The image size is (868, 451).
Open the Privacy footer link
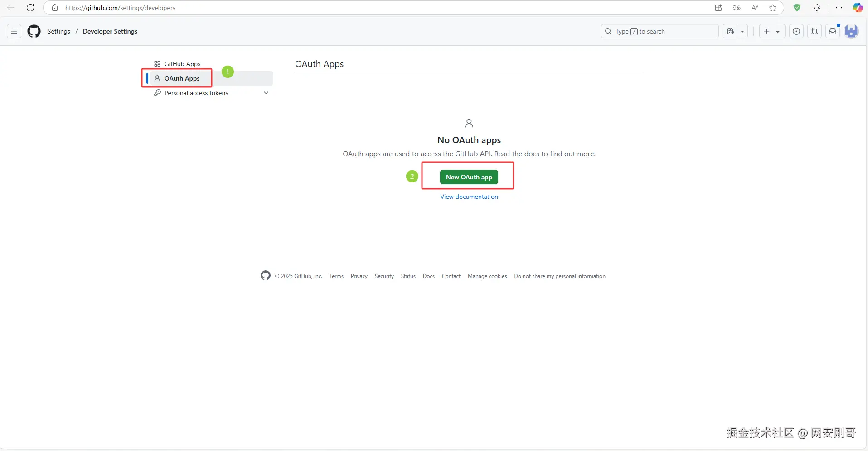(x=359, y=276)
